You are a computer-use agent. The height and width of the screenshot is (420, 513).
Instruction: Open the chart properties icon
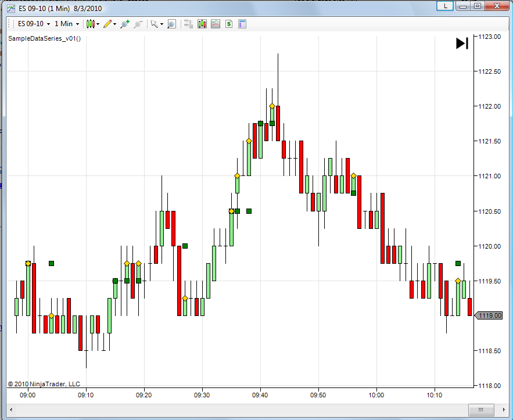(242, 24)
